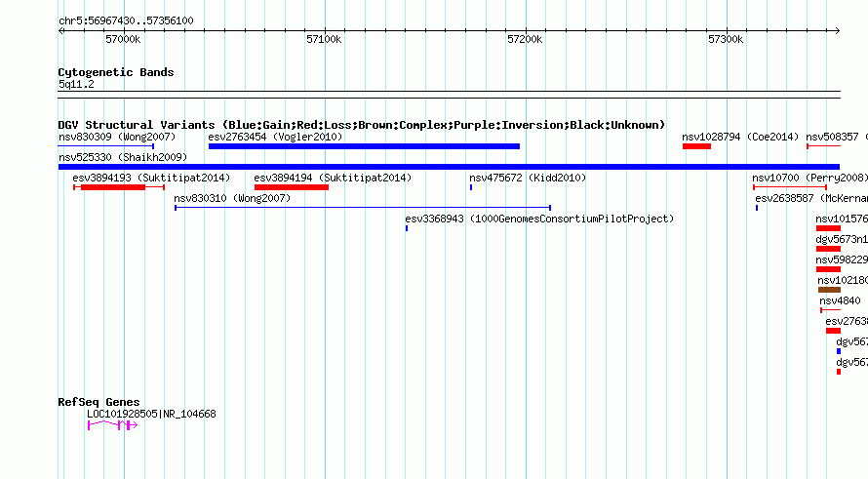Viewport: 868px width, 479px height.
Task: Click the ruler's right arrow end
Action: click(x=838, y=30)
